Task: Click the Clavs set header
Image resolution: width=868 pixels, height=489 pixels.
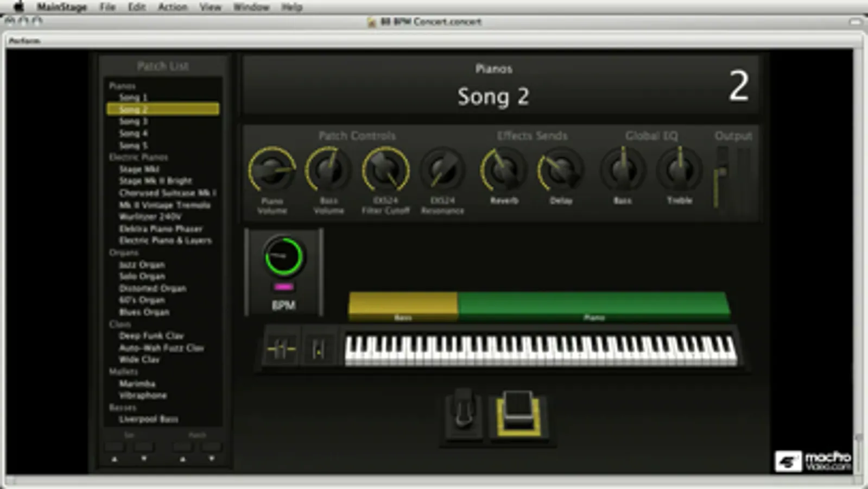Action: 119,324
